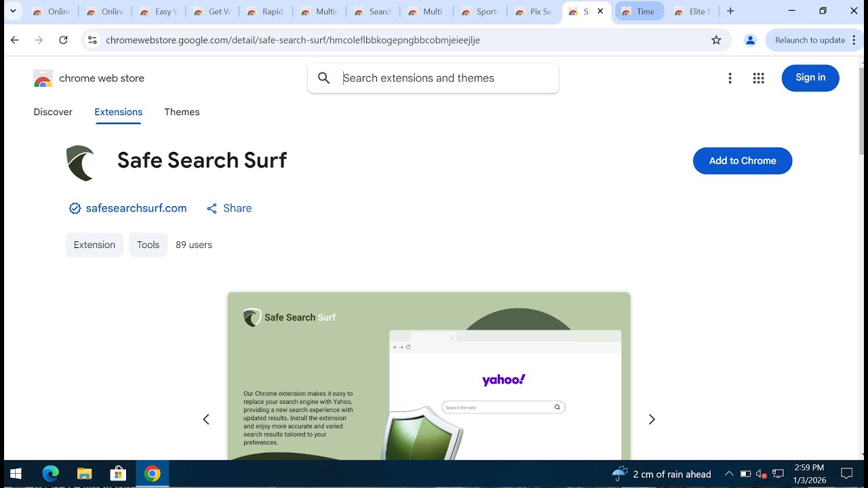Screen dimensions: 868x488
Task: Switch to the 'Multir' tab
Action: 319,12
